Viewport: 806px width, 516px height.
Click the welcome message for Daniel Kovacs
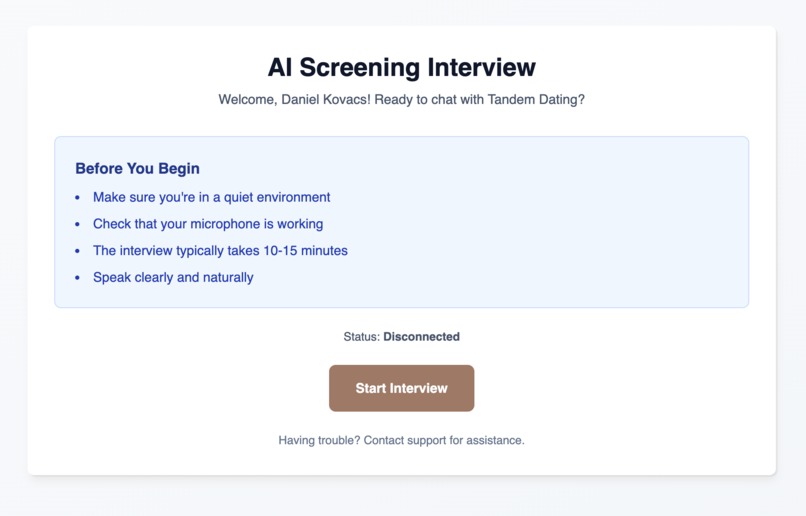[401, 99]
